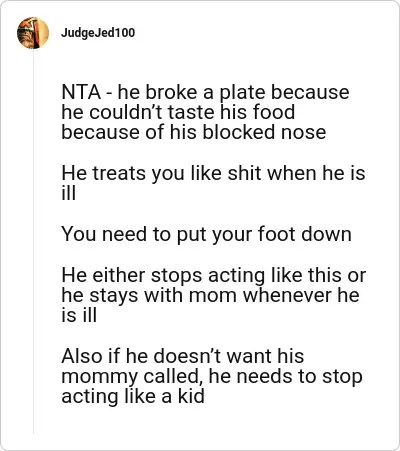Image resolution: width=400 pixels, height=451 pixels.
Task: Click the word "kid" ending the comment
Action: (x=191, y=396)
